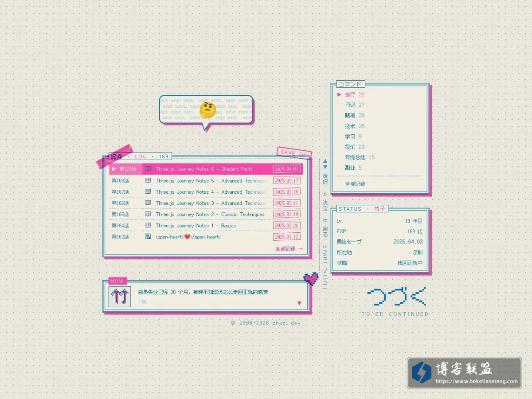The height and width of the screenshot is (399, 532).
Task: Select the 娱乐 category
Action: [355, 147]
